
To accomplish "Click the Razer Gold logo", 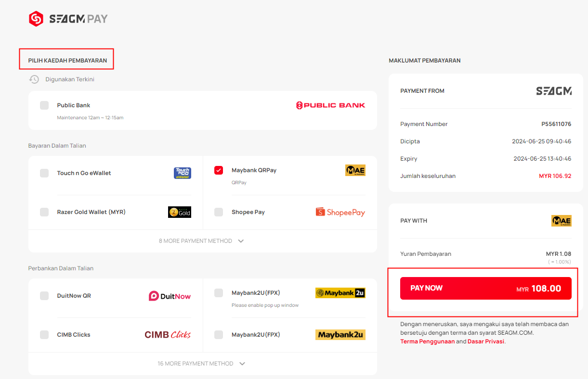I will [x=180, y=212].
